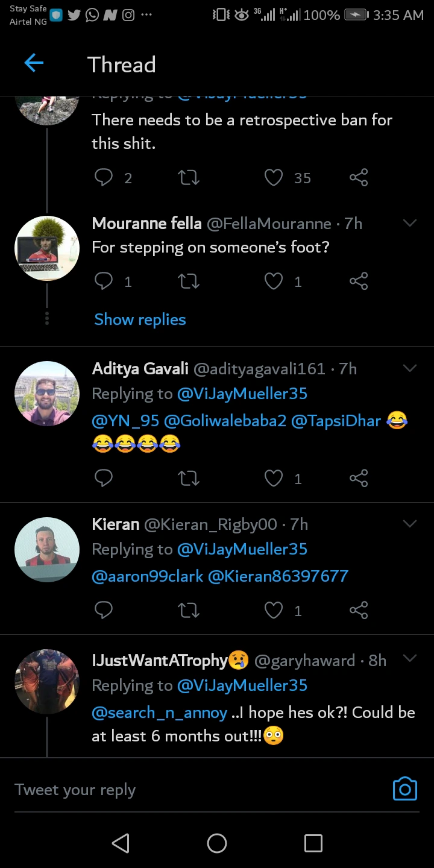Like Mouranne fella's tweet
This screenshot has width=434, height=868.
click(x=274, y=281)
